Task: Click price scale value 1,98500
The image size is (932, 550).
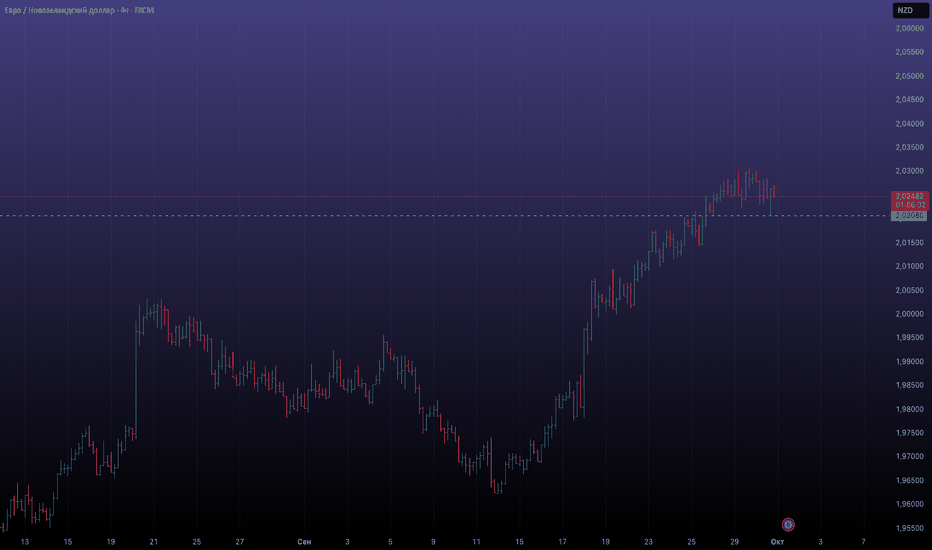Action: pyautogui.click(x=909, y=385)
